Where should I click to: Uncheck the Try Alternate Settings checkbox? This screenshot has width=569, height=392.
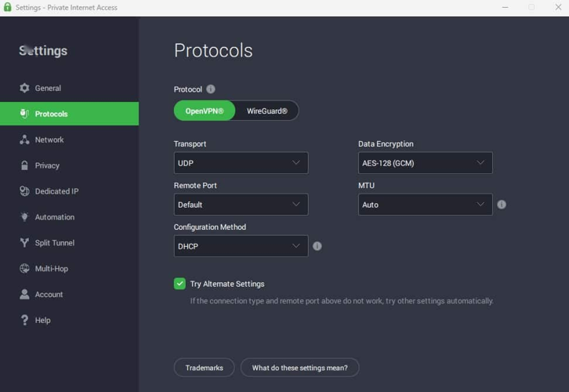[x=179, y=284]
